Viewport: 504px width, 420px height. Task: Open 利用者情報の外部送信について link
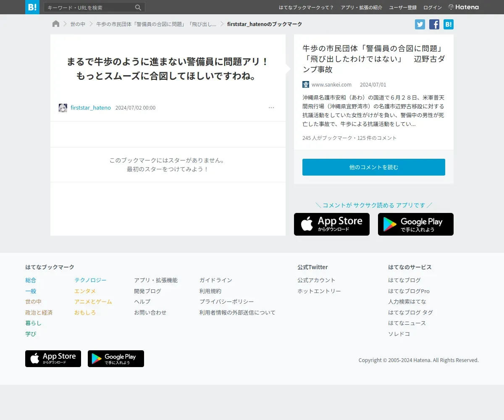point(237,312)
